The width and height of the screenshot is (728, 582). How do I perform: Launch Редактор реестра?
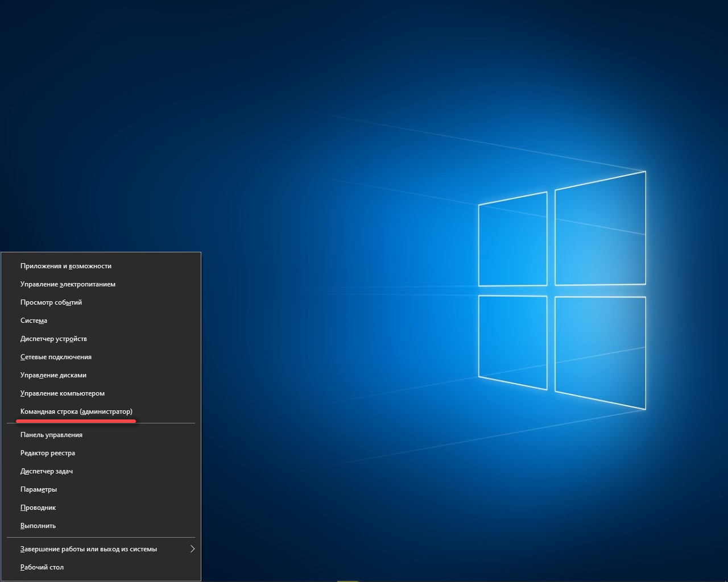point(101,453)
